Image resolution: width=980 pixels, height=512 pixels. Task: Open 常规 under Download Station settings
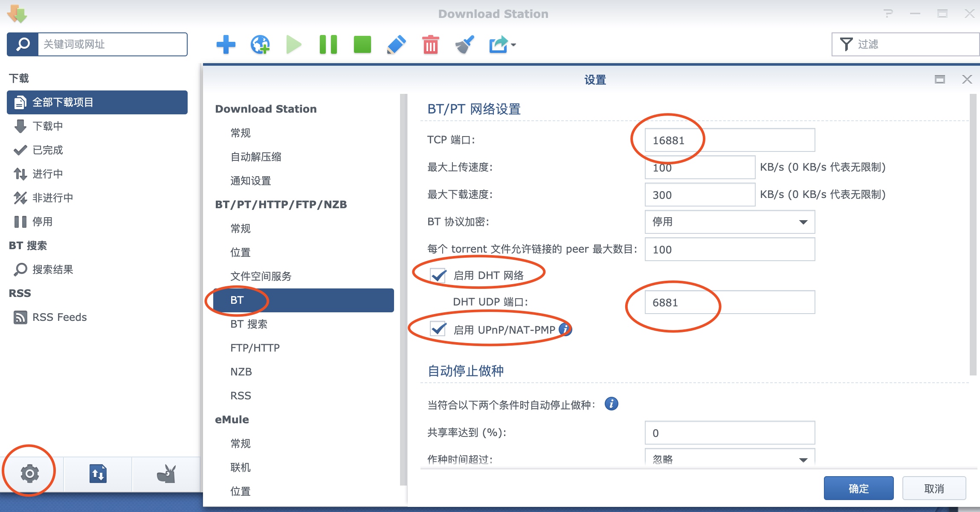(304, 133)
